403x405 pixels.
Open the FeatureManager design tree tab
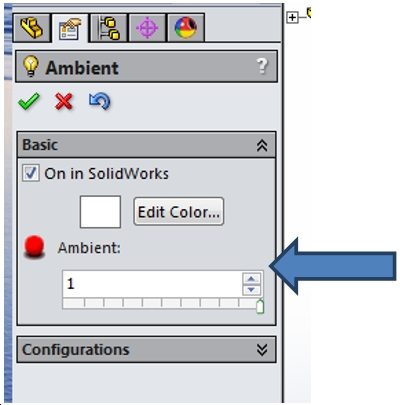pos(32,28)
